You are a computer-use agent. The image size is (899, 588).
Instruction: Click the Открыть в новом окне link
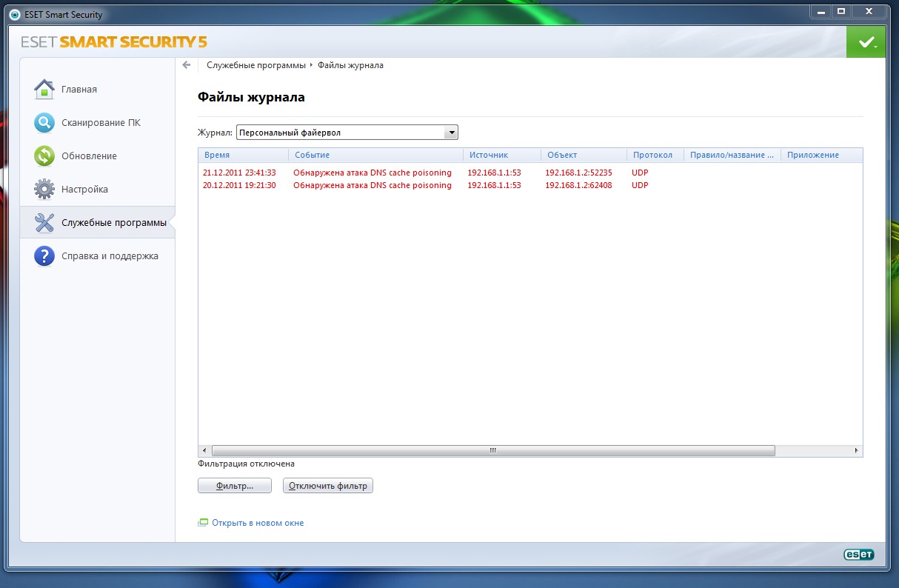(x=258, y=523)
